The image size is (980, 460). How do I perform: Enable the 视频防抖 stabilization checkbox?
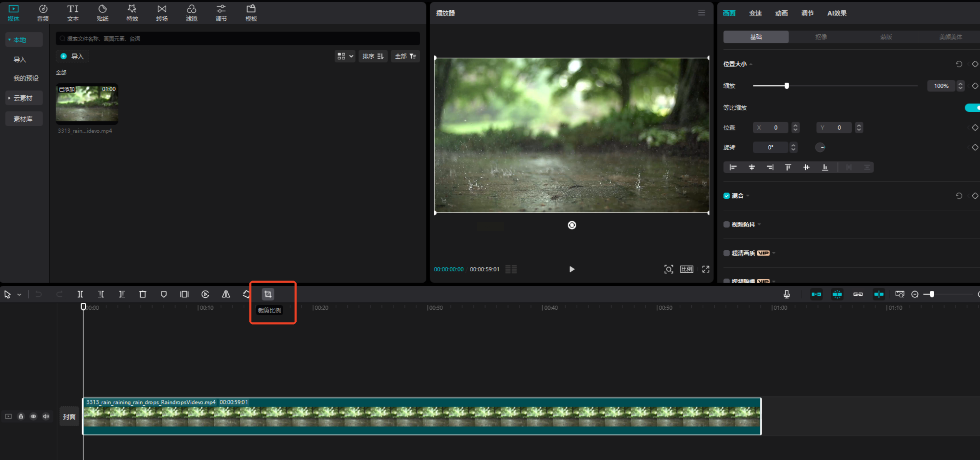point(726,224)
